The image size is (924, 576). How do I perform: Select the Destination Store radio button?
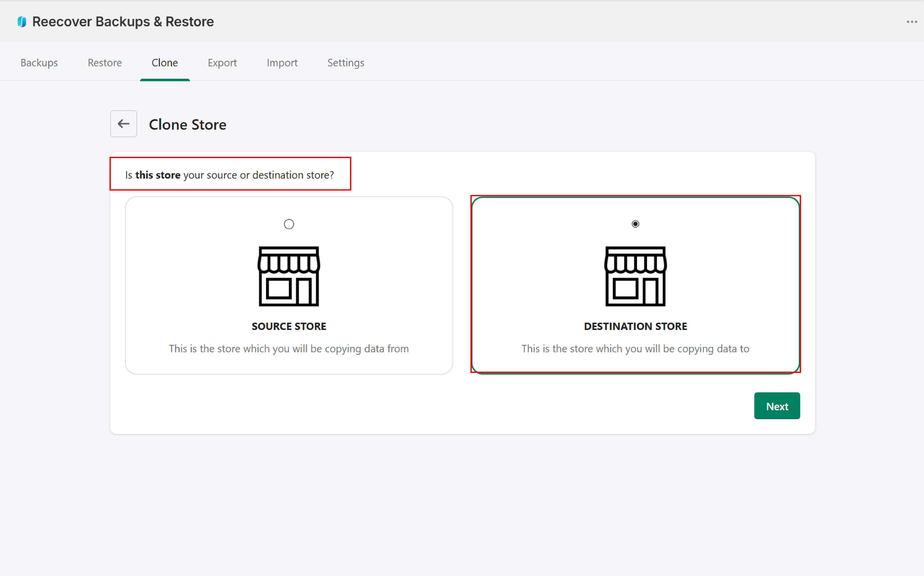[635, 224]
